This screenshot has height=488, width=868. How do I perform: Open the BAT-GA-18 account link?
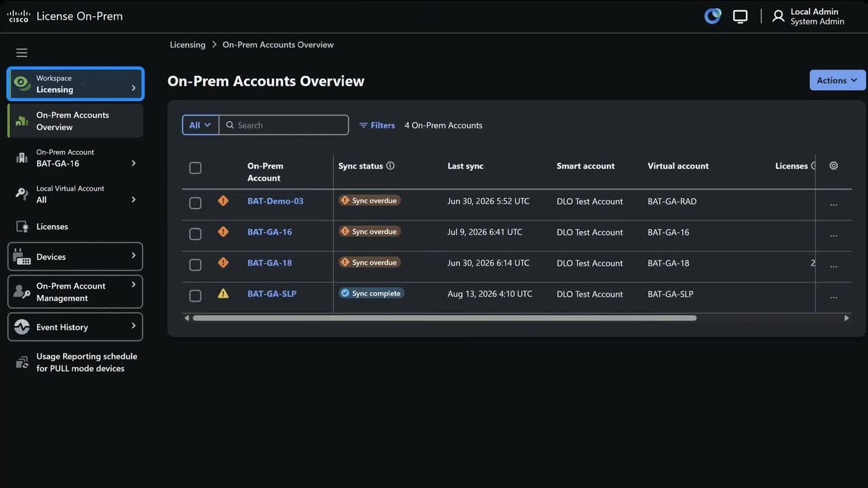(x=270, y=263)
